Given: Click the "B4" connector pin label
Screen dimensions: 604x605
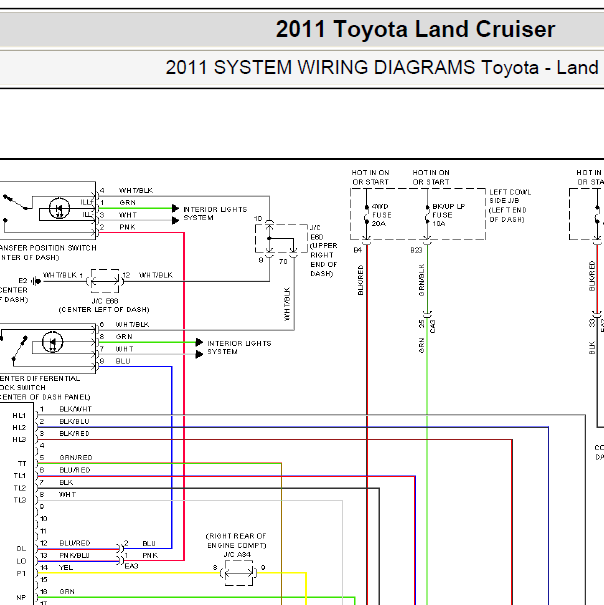Looking at the screenshot, I should 357,250.
